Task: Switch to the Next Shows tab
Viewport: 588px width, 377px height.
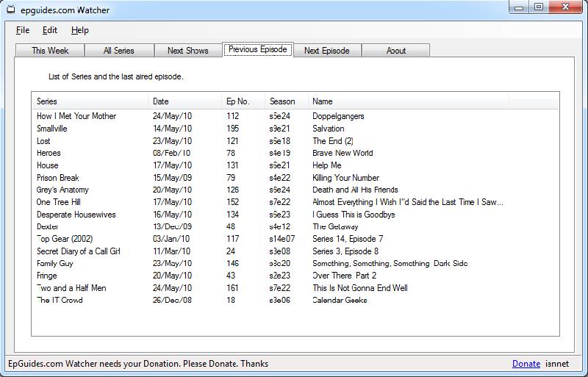Action: pyautogui.click(x=188, y=51)
